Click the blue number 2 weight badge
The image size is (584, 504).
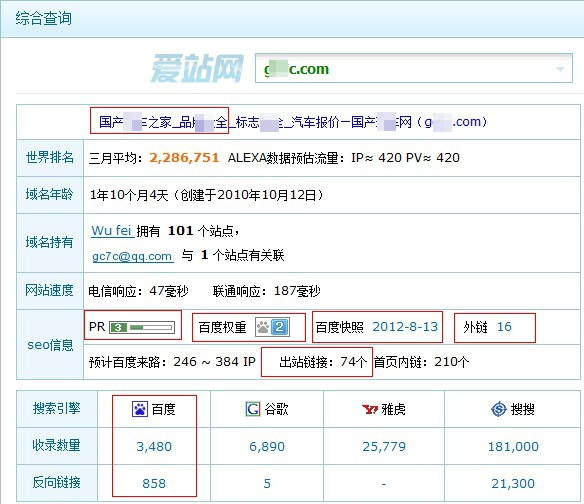click(x=280, y=327)
